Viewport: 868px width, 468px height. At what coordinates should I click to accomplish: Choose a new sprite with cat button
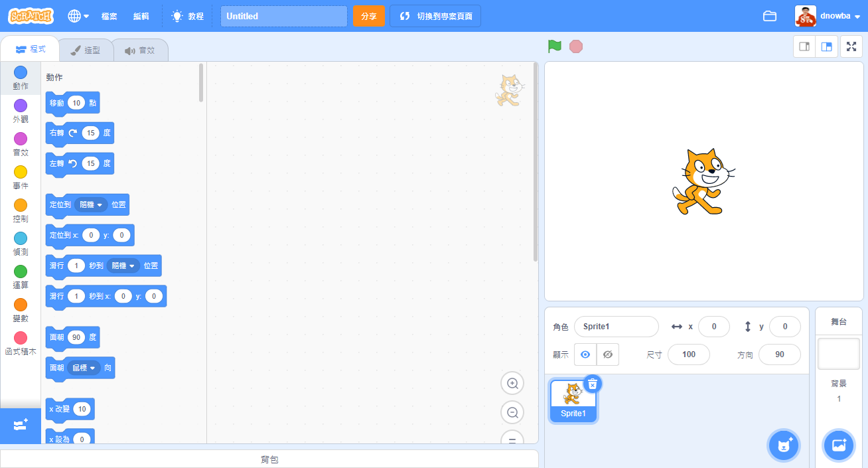(x=784, y=445)
